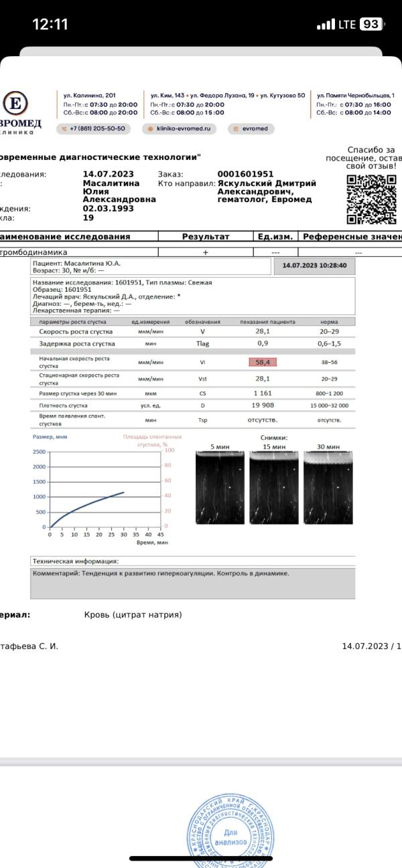This screenshot has width=402, height=868.
Task: Tap the phone number +7 (861) 205-50-50
Action: [93, 128]
